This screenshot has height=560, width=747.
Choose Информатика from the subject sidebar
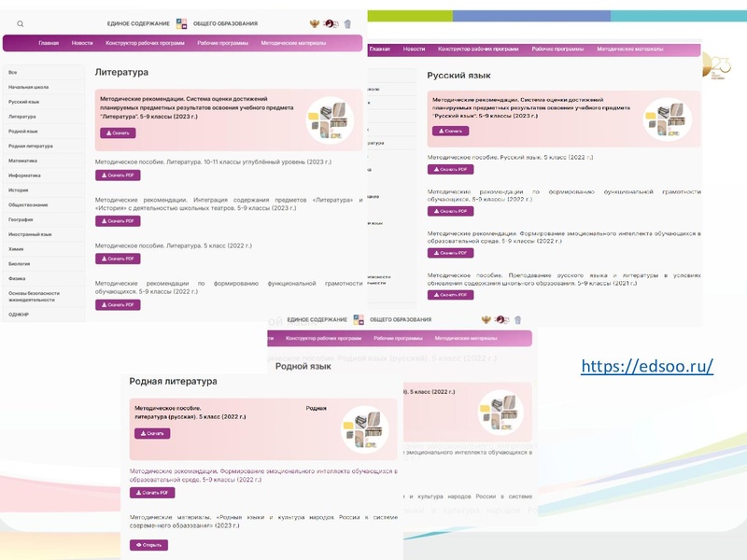[x=24, y=175]
